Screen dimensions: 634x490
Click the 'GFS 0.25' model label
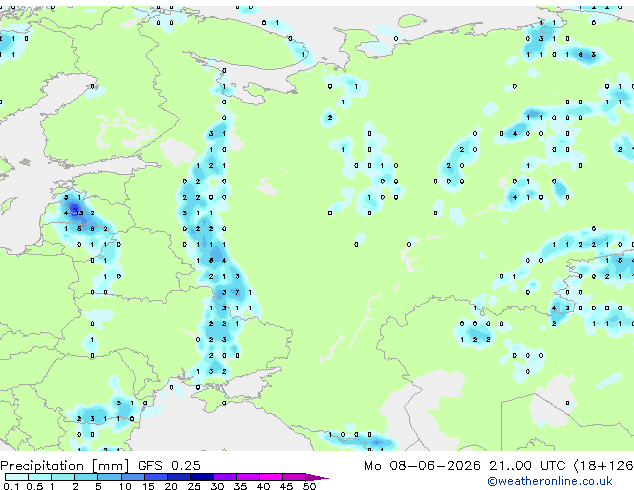[x=169, y=465]
